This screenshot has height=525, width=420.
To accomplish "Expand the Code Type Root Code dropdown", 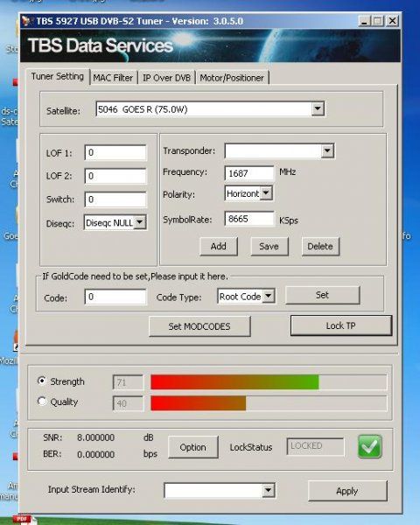I will pos(269,296).
